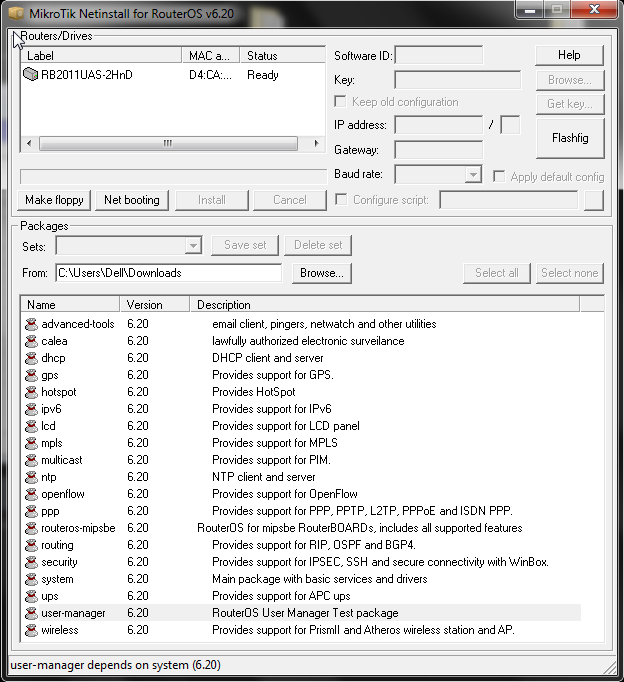The height and width of the screenshot is (682, 624).
Task: Click the Install button
Action: pos(212,200)
